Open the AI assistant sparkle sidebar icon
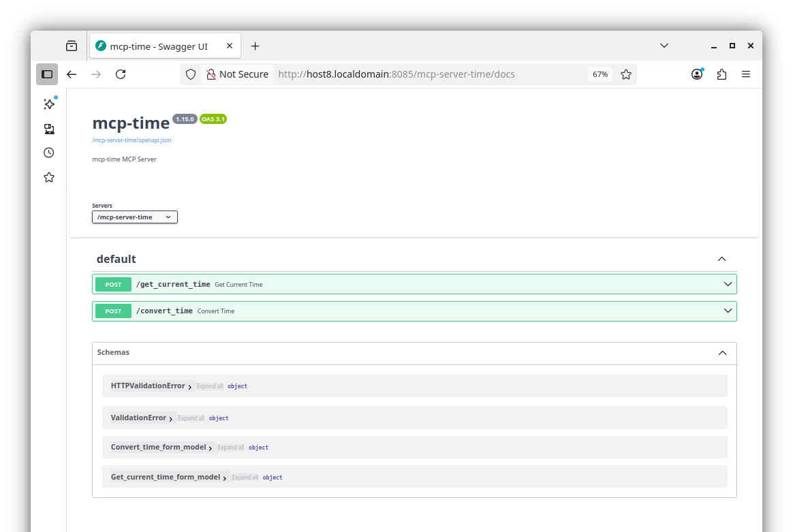The width and height of the screenshot is (793, 532). coord(49,104)
